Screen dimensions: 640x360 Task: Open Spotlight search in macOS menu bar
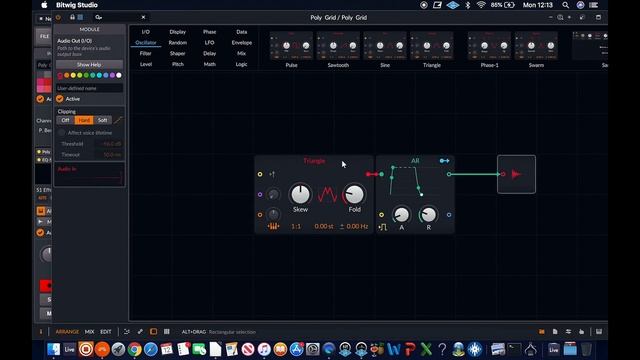click(565, 5)
